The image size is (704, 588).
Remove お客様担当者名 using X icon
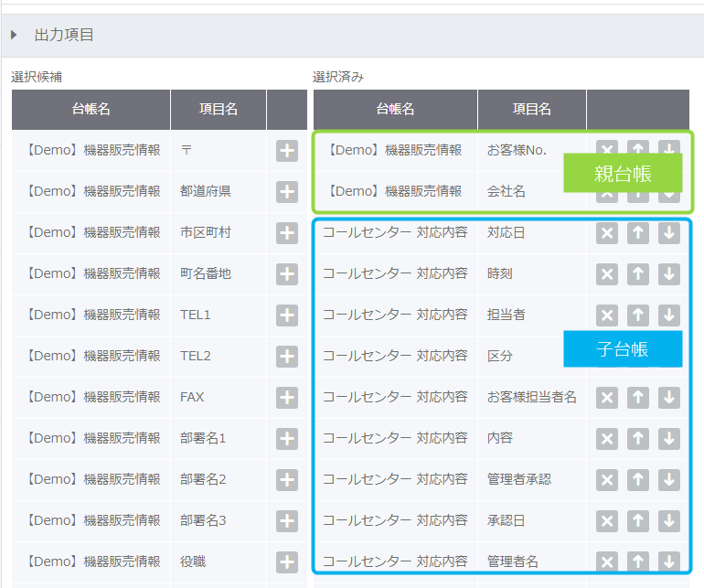[607, 398]
